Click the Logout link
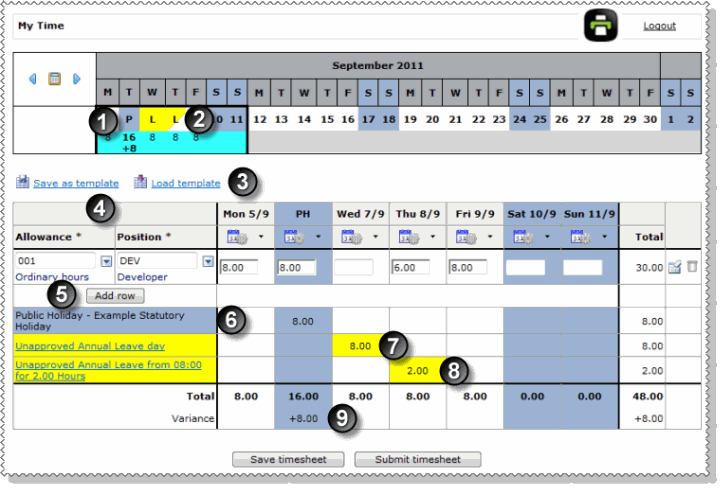725x492 pixels. 659,26
